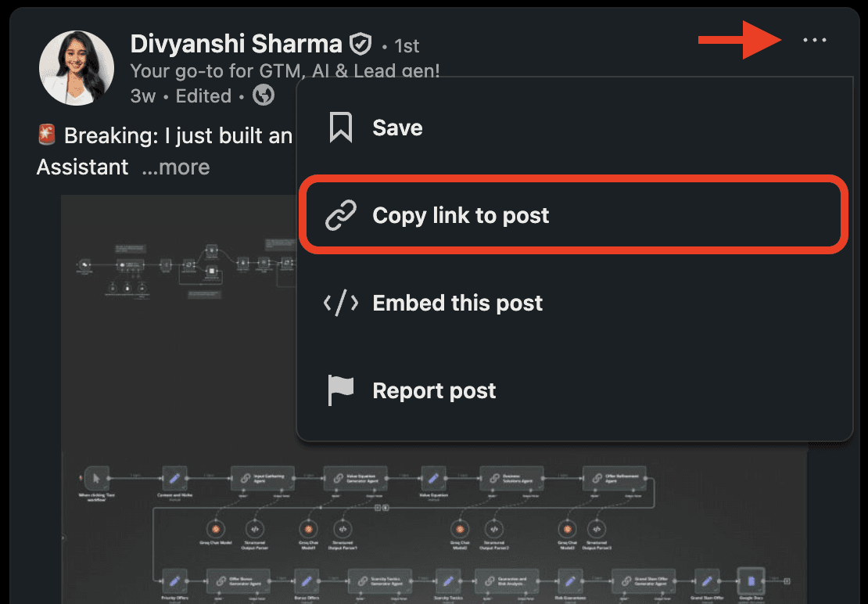
Task: Click the Google Docs node in workflow image
Action: coord(751,582)
